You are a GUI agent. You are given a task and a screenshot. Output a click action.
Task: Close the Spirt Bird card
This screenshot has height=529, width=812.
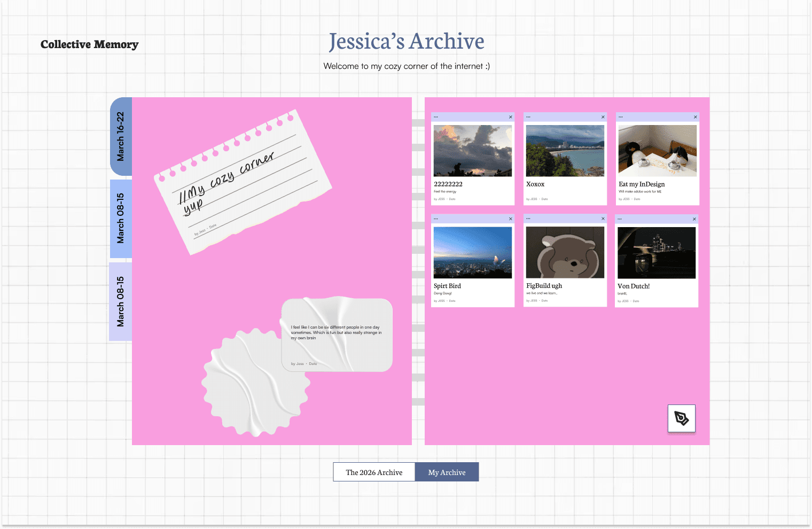pos(510,219)
